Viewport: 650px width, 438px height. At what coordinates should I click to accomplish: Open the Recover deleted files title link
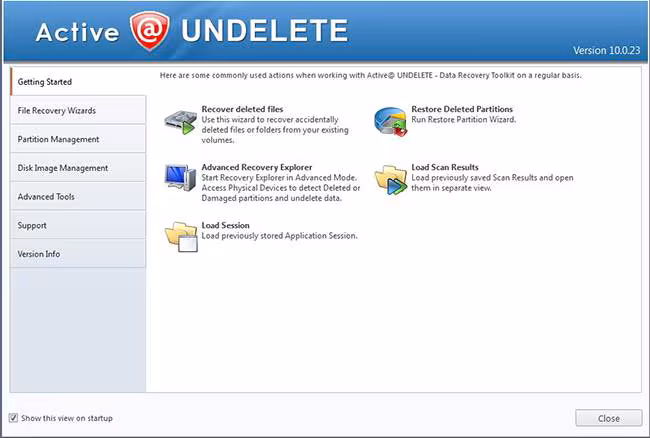[x=242, y=109]
